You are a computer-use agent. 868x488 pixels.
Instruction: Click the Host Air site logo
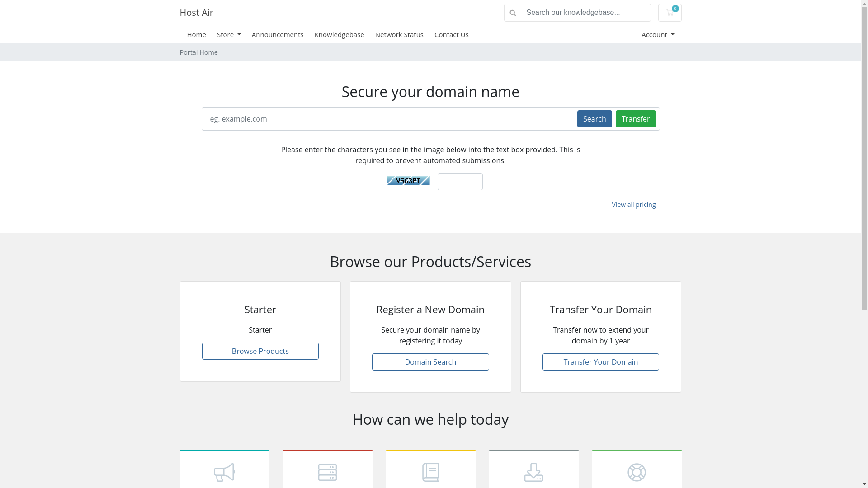coord(196,13)
